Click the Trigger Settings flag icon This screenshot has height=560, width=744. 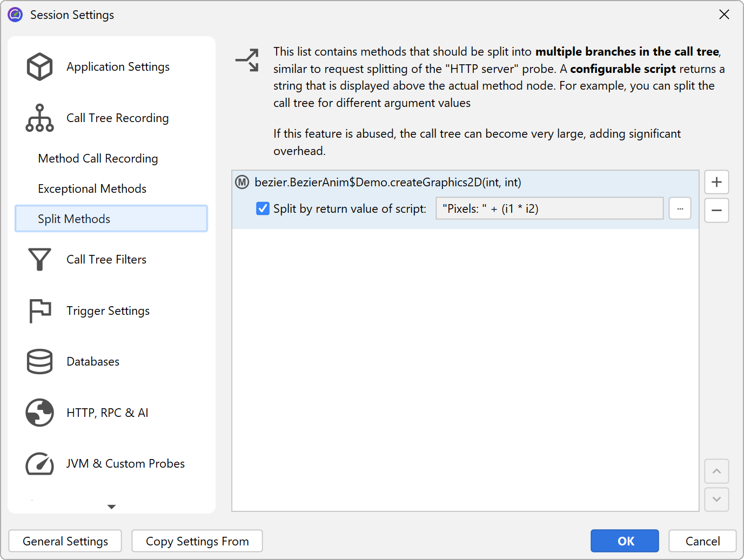pos(39,311)
